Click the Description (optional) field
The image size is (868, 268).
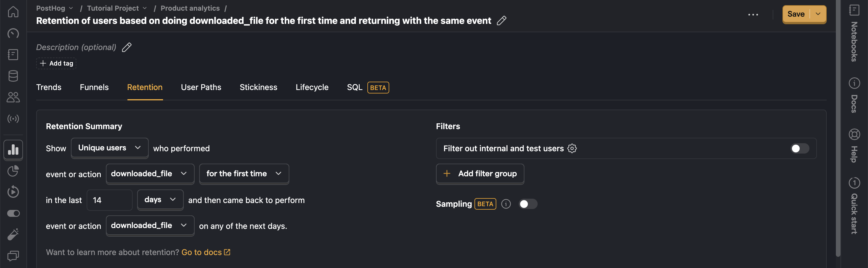pos(76,47)
